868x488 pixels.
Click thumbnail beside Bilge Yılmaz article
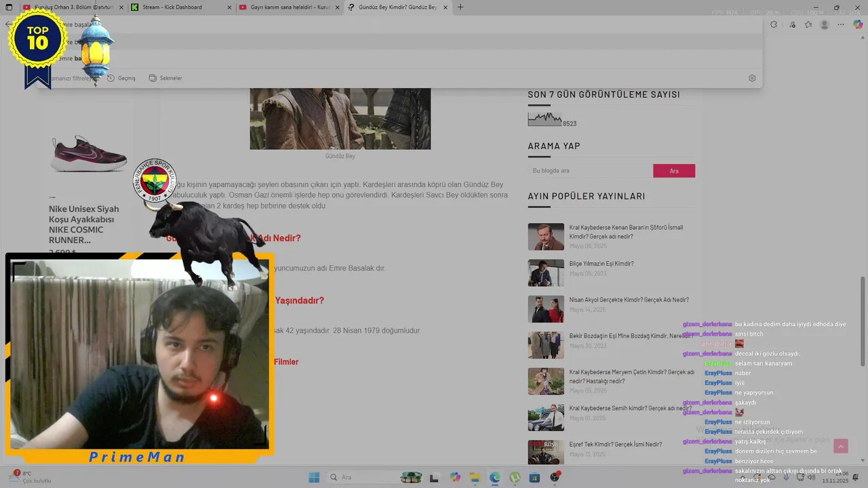[546, 272]
